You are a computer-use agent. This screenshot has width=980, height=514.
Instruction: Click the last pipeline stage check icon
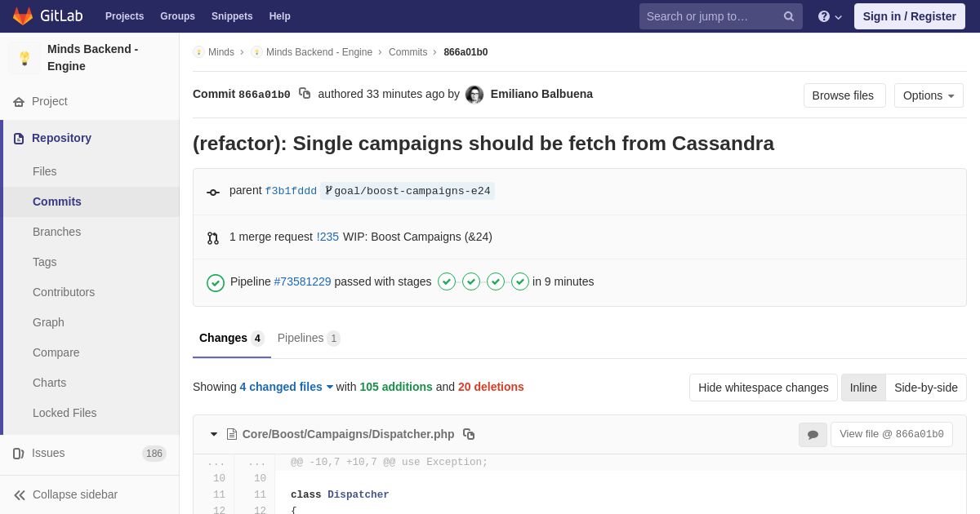(x=520, y=281)
